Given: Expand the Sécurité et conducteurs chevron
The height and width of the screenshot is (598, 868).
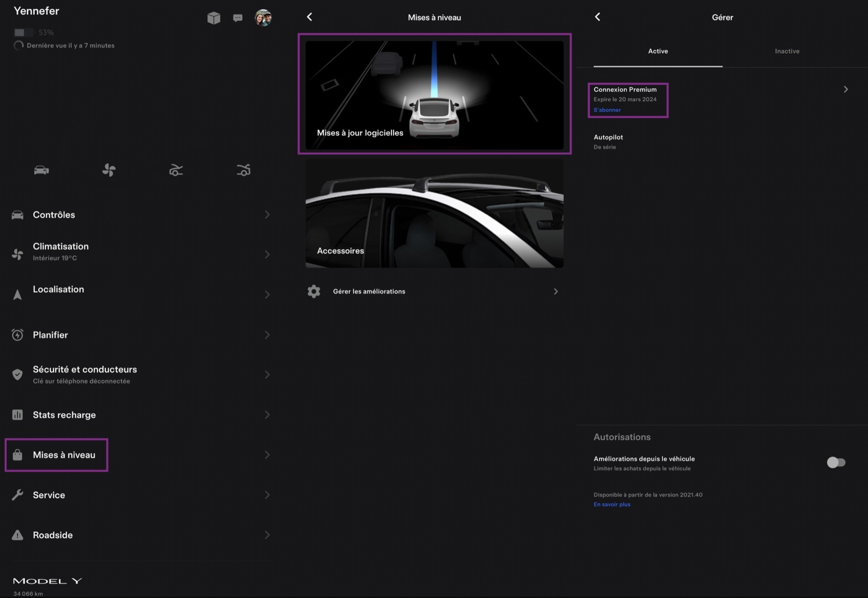Looking at the screenshot, I should 267,375.
